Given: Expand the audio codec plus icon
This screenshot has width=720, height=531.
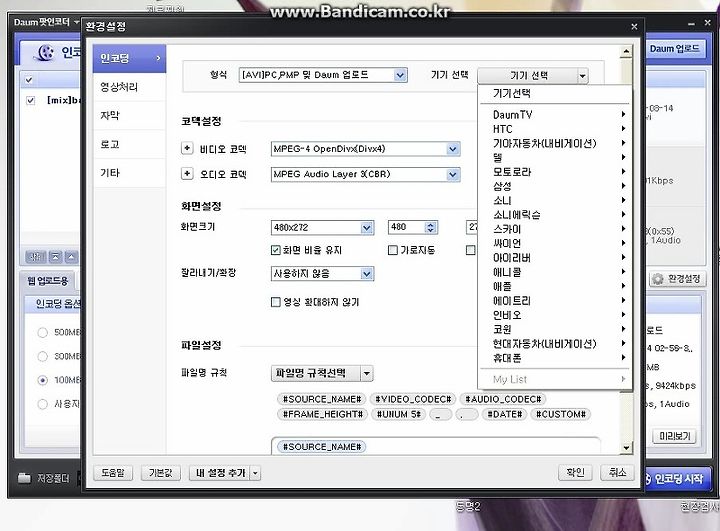Looking at the screenshot, I should 187,174.
